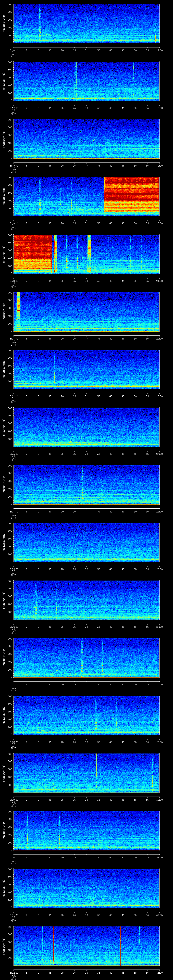The width and height of the screenshot is (173, 980).
Task: Select the spectrogram panel starting at 8:31:00
Action: (x=86, y=888)
